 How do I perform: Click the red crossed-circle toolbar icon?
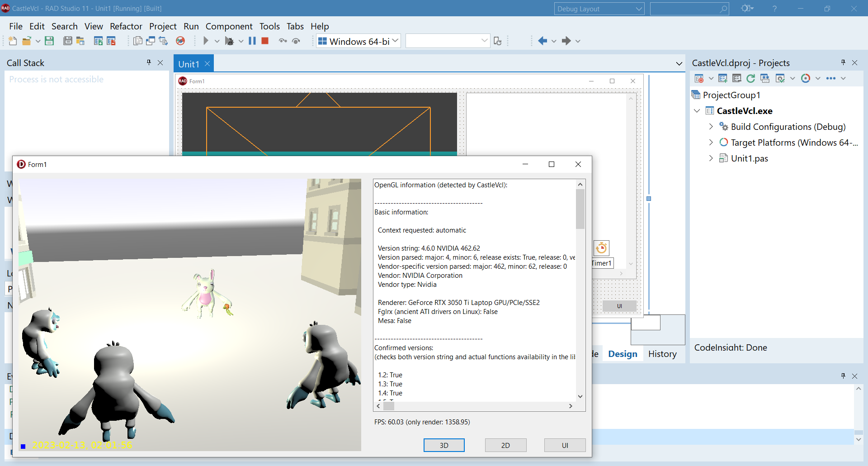tap(180, 41)
